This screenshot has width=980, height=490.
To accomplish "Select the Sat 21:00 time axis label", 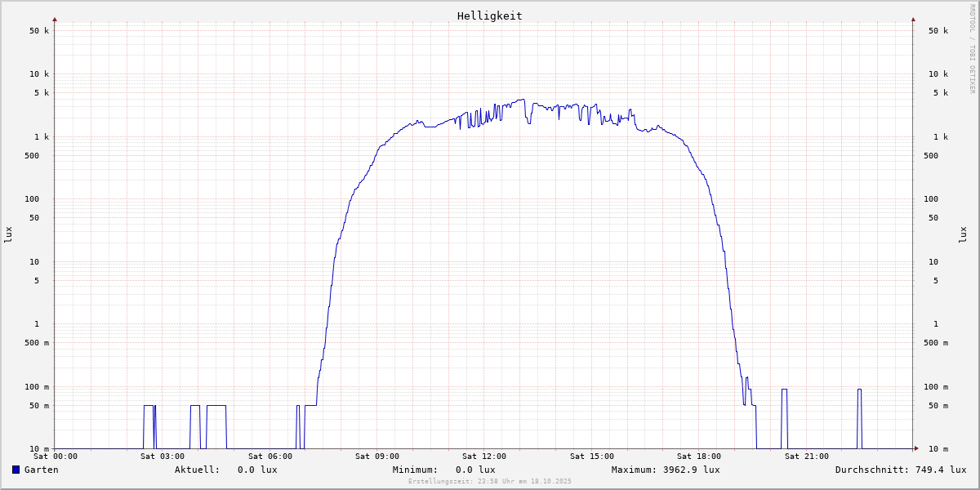I will point(806,457).
